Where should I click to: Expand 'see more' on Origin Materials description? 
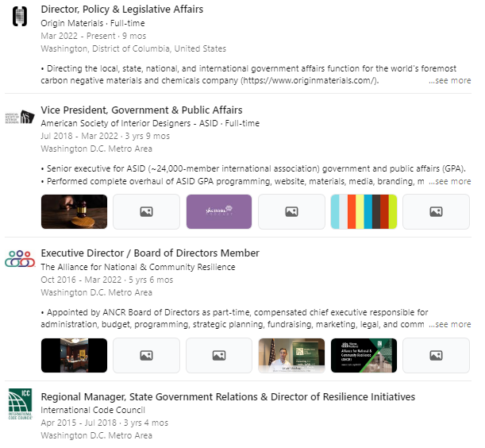450,80
